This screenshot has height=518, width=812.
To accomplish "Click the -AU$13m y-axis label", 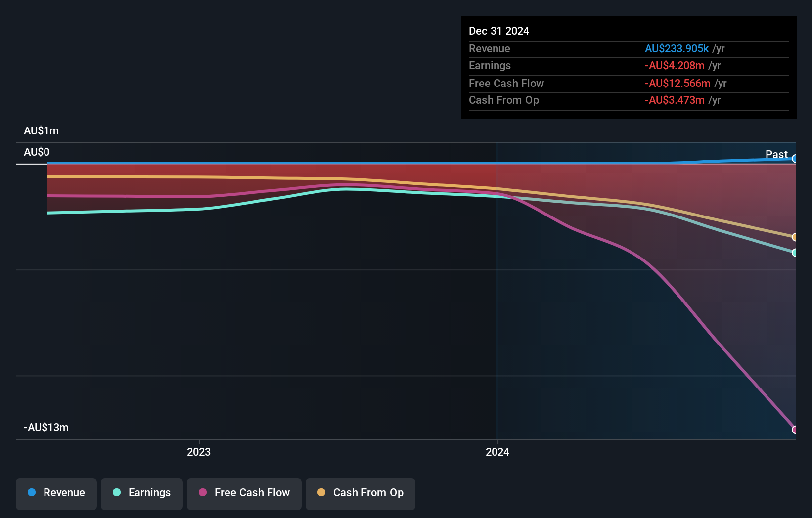I will 46,427.
